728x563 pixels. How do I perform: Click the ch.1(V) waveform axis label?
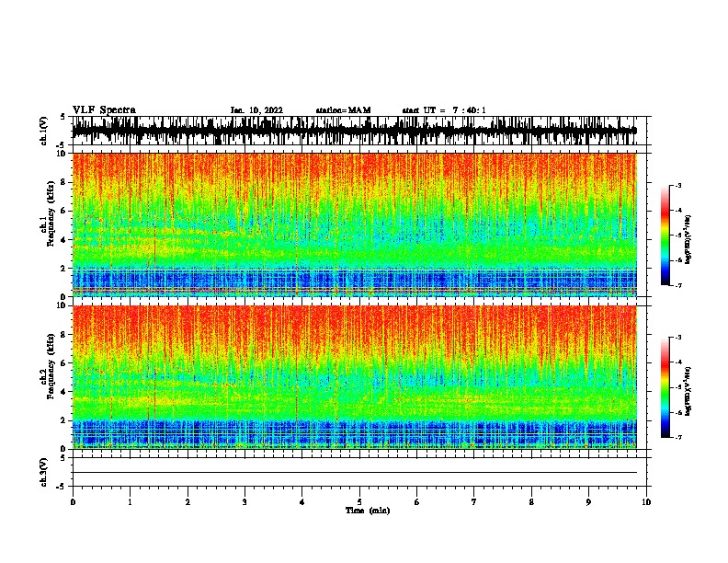44,131
